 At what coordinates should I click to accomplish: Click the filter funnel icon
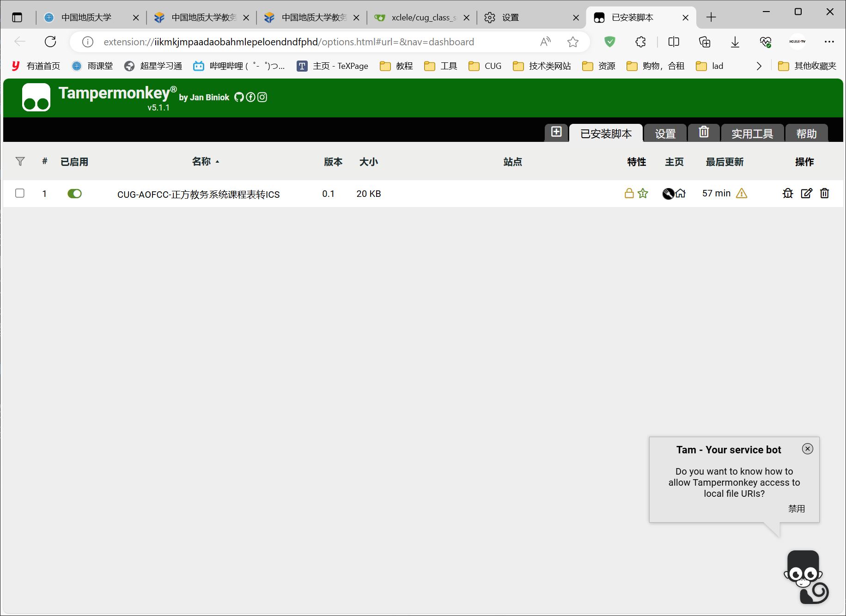pyautogui.click(x=20, y=161)
